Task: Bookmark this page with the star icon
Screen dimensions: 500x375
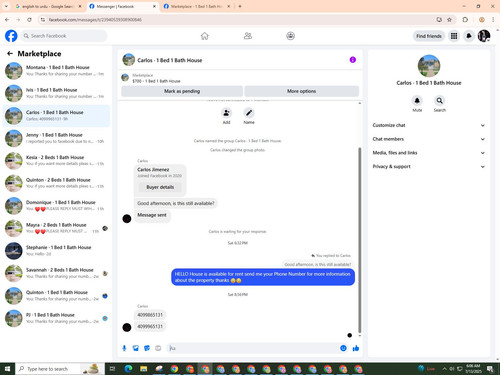Action: (449, 20)
